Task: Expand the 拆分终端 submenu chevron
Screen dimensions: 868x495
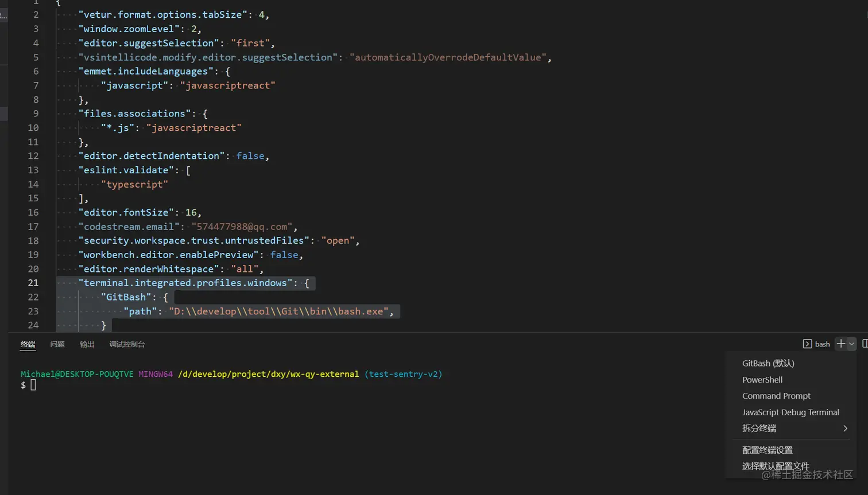Action: (844, 428)
